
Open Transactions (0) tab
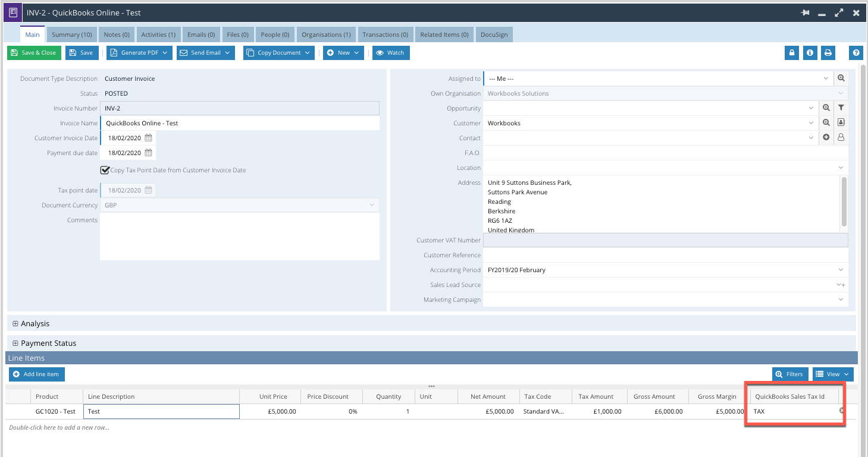click(x=386, y=34)
